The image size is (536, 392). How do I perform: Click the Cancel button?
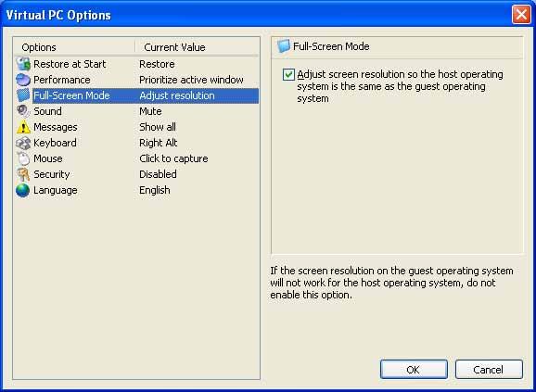(489, 370)
